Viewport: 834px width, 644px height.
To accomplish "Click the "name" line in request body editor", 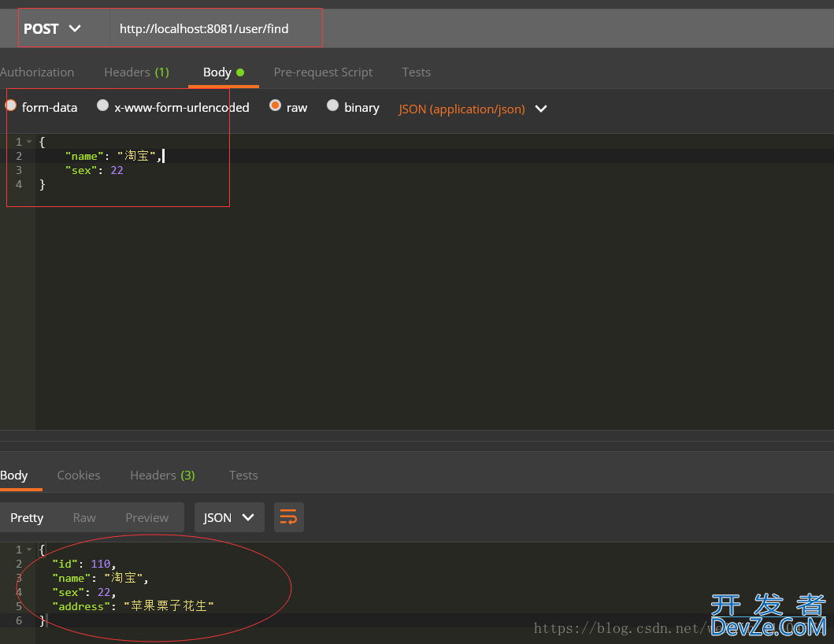I will pyautogui.click(x=113, y=156).
